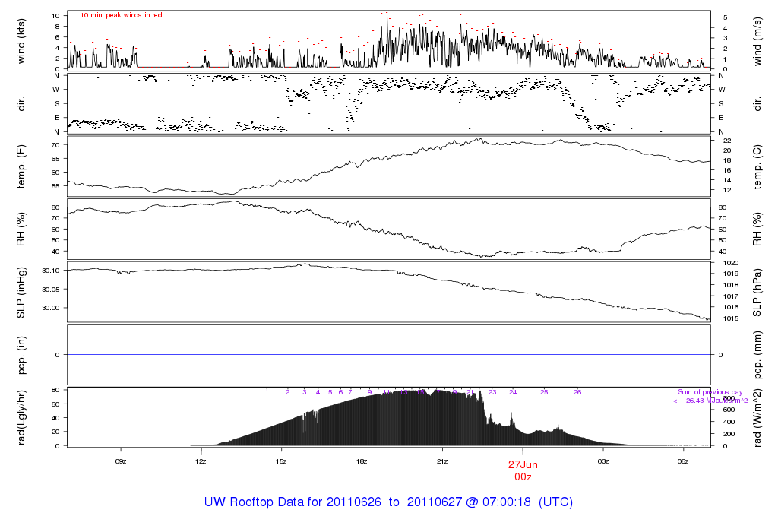Click the "03z" time tick label

(602, 461)
